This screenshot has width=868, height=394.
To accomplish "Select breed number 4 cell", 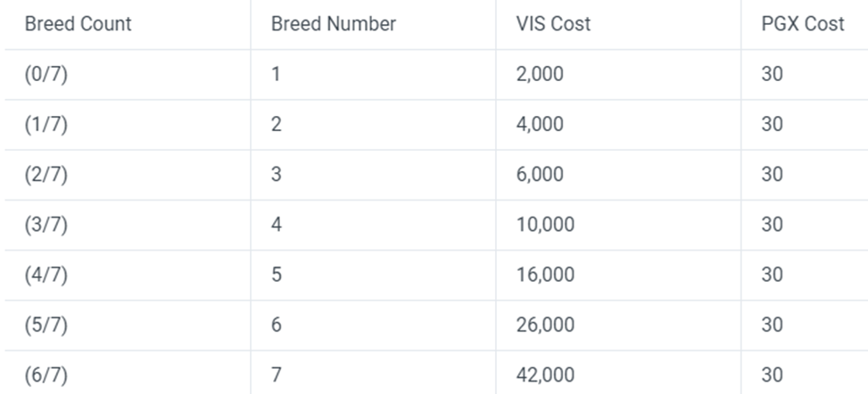I will 277,225.
